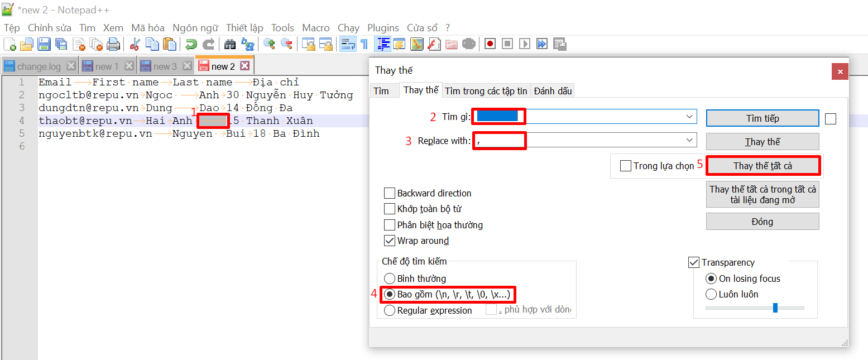868x360 pixels.
Task: Expand the Tìm gì history dropdown
Action: coord(689,117)
